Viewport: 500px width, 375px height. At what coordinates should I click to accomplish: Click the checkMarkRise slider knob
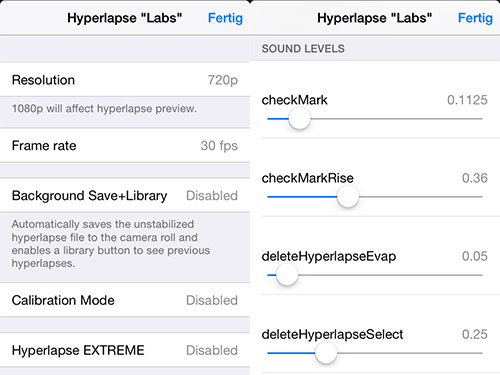coord(348,197)
